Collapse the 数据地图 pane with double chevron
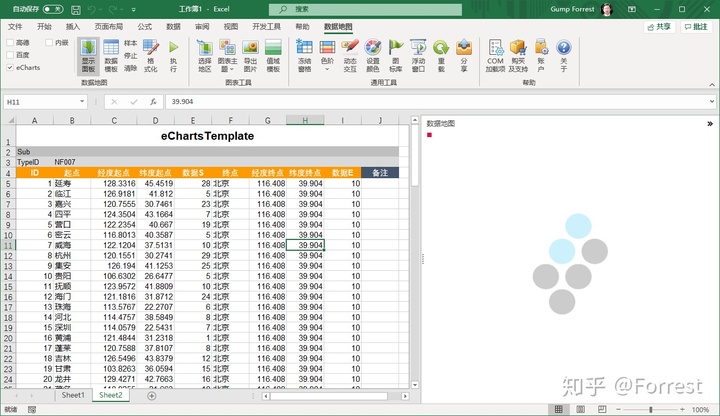 pyautogui.click(x=710, y=124)
